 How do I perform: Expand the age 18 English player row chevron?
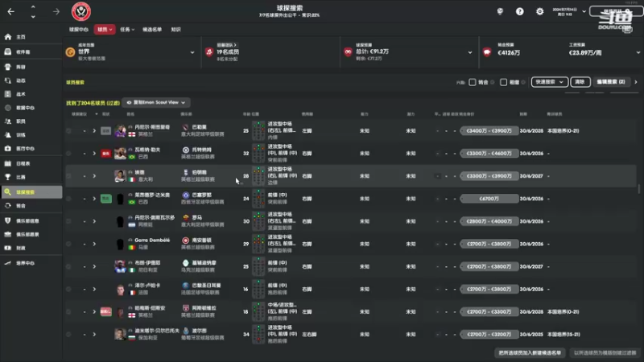(94, 311)
